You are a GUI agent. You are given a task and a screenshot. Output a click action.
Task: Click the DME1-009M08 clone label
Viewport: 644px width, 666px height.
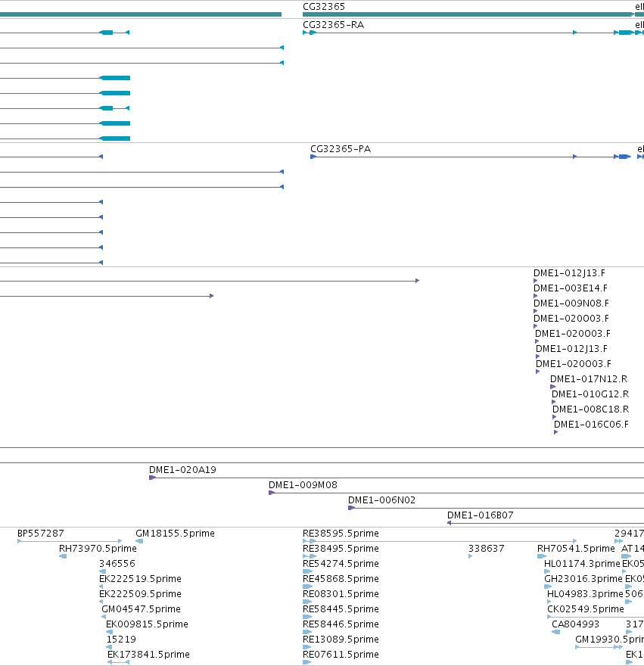(303, 485)
